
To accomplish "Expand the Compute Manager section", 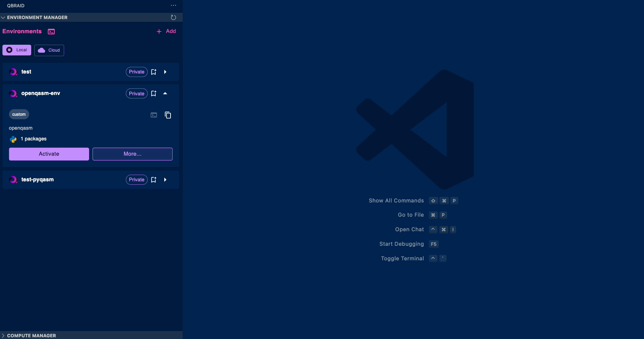I will [91, 336].
